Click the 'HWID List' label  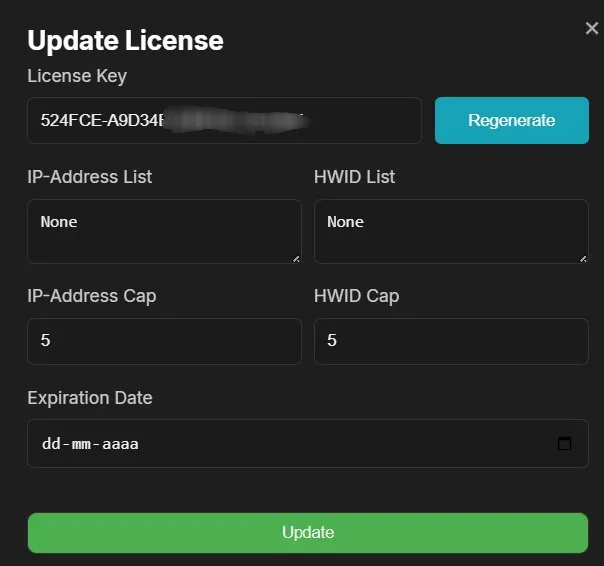[x=355, y=177]
